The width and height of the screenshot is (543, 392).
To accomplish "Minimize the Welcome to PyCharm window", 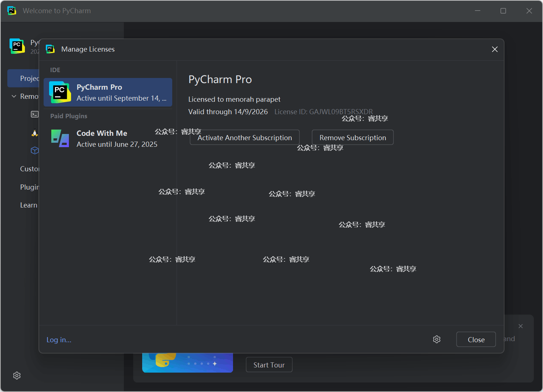I will (x=477, y=11).
